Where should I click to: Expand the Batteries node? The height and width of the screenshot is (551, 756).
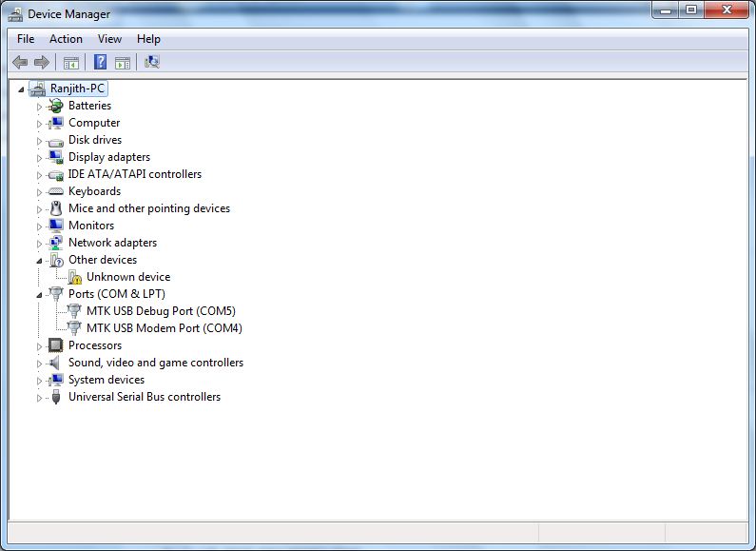40,107
